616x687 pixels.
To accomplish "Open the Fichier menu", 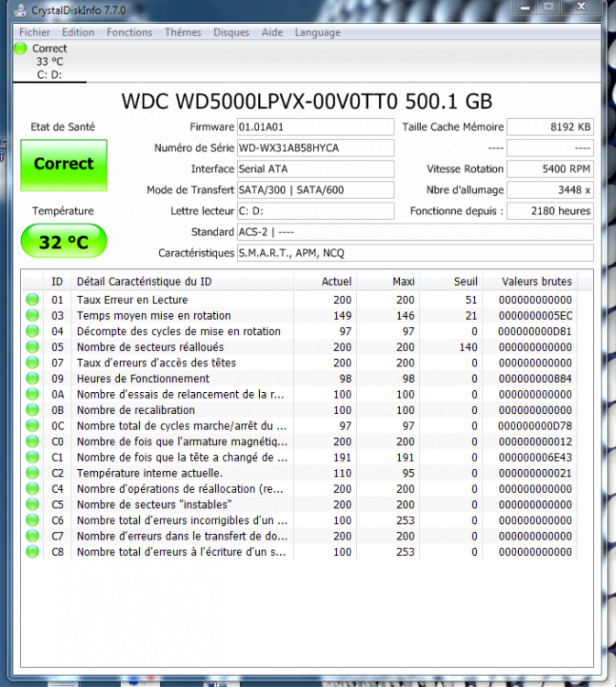I will tap(35, 32).
